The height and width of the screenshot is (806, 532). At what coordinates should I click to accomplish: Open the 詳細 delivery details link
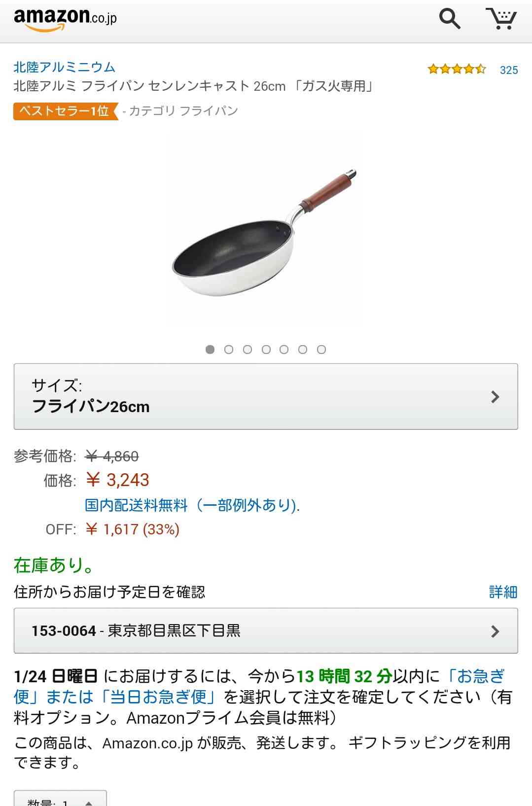503,592
